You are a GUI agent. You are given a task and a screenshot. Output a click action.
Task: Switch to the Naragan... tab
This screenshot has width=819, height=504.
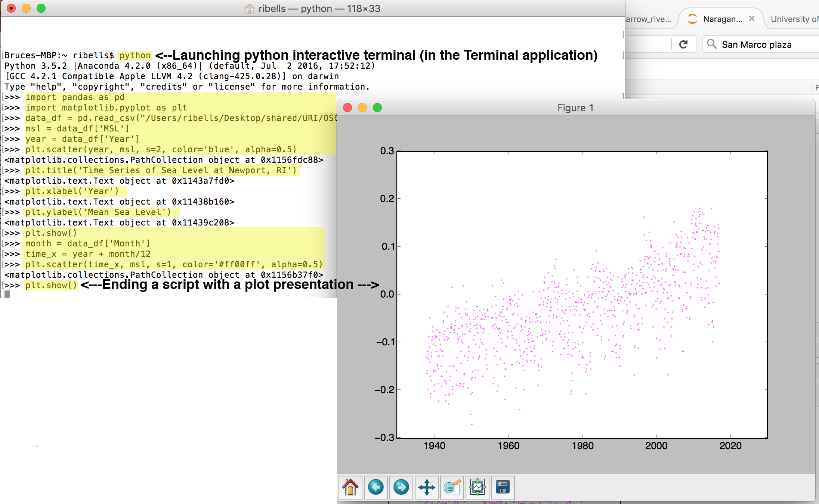click(722, 19)
